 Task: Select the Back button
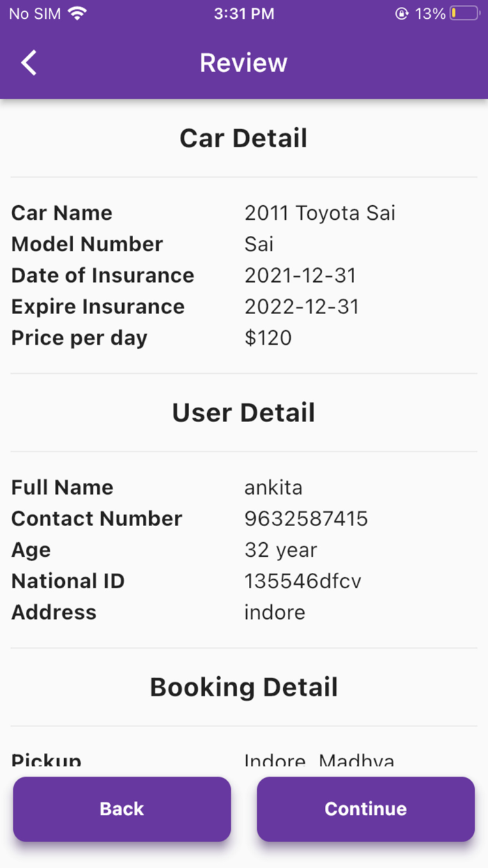click(x=121, y=809)
